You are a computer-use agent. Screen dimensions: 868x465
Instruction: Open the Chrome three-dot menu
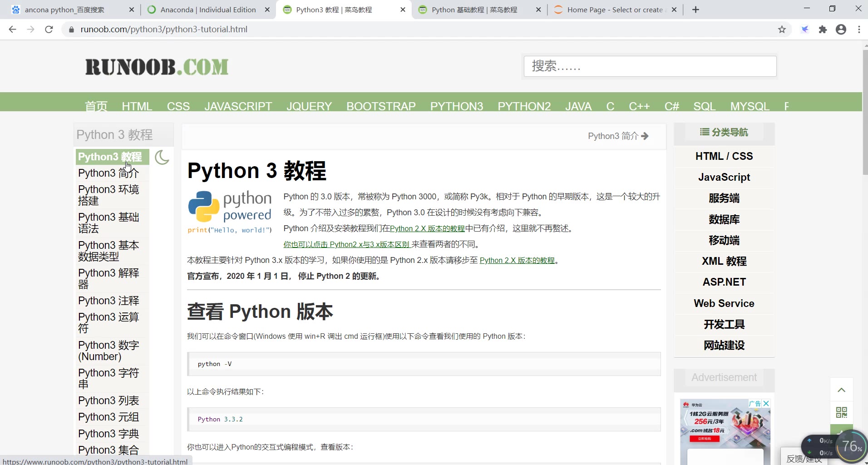(x=858, y=29)
